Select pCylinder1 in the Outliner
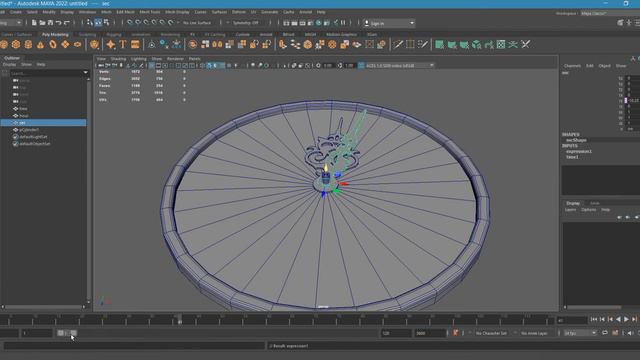Image resolution: width=640 pixels, height=360 pixels. coord(29,130)
